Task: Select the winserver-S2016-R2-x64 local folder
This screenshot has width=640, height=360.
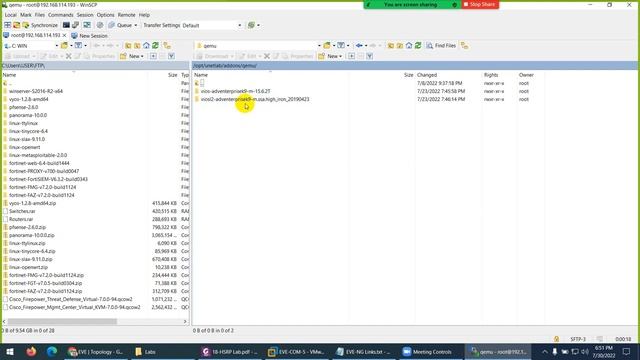Action: [36, 91]
